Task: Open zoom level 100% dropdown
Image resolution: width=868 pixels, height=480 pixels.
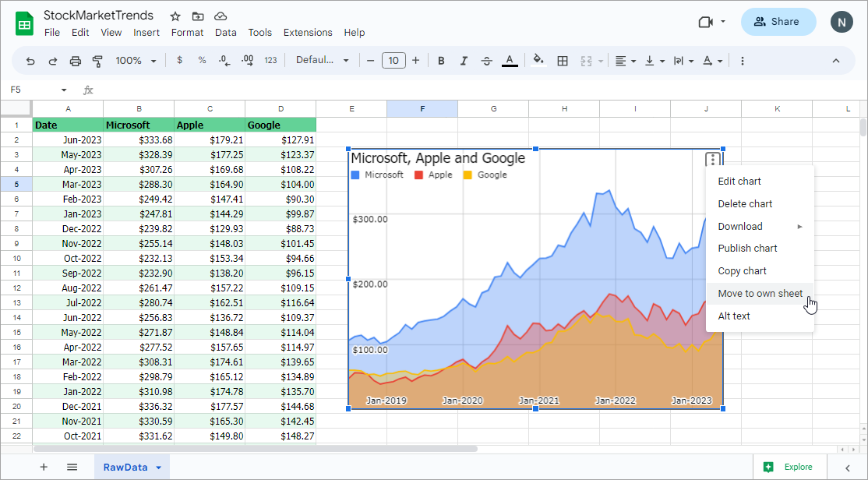Action: point(136,60)
